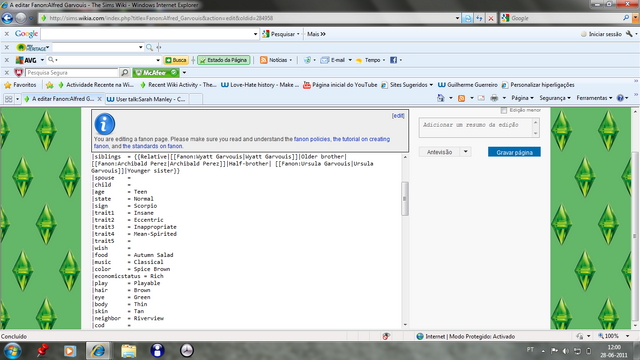Screen dimensions: 640x360
Task: Click the blue information icon on fanon notice
Action: click(104, 124)
